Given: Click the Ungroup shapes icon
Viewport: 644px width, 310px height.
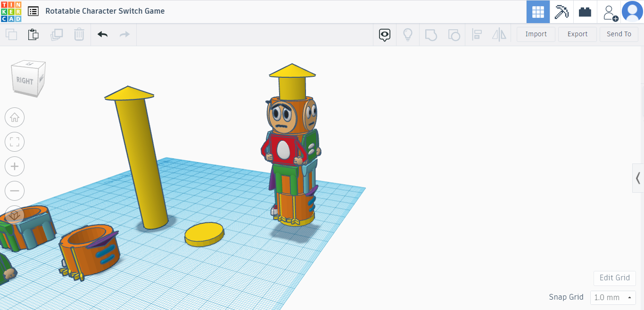Looking at the screenshot, I should click(x=454, y=34).
